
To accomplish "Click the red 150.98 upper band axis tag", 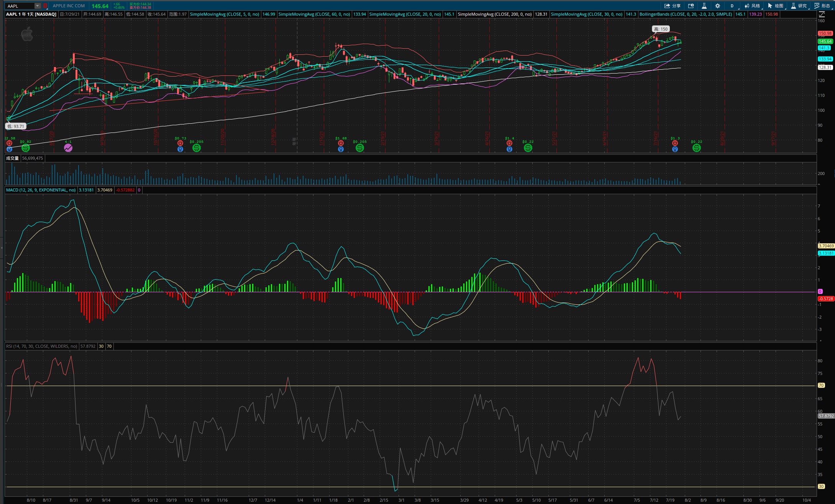I will click(825, 33).
